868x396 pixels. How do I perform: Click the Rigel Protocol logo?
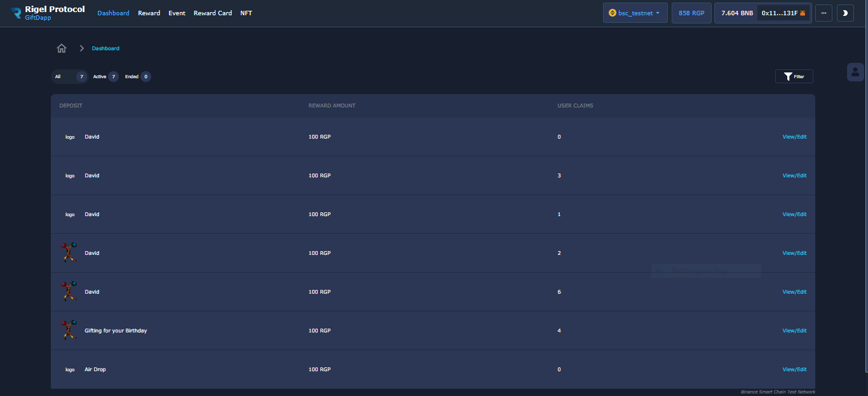pos(17,13)
